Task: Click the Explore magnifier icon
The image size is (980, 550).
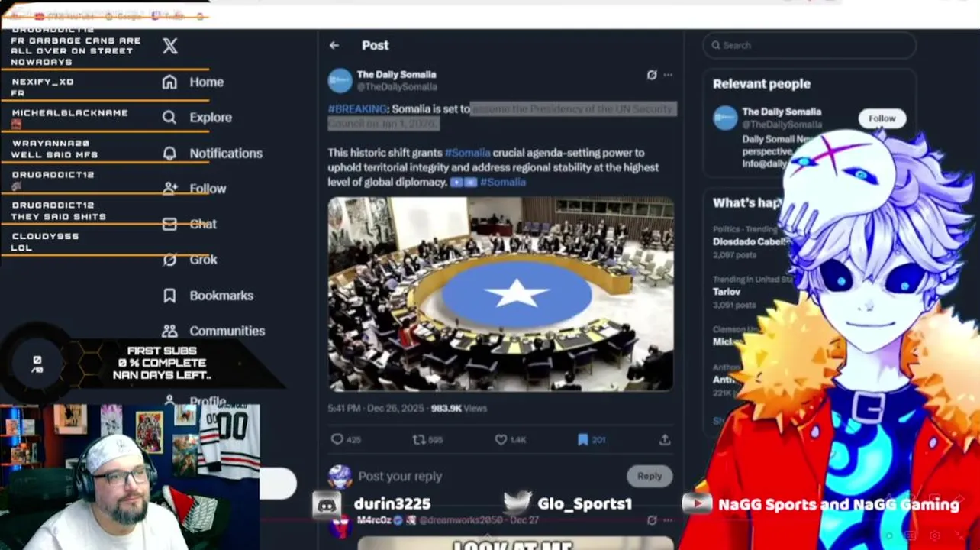Action: [169, 117]
